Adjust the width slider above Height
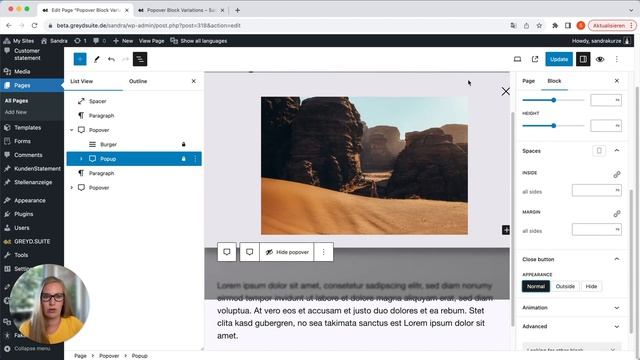Image resolution: width=640 pixels, height=360 pixels. 553,100
